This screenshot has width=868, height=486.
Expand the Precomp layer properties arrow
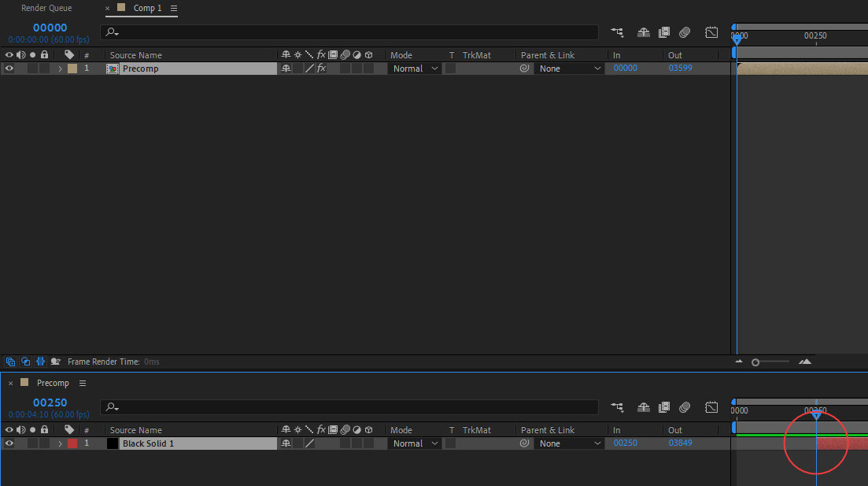click(x=61, y=68)
